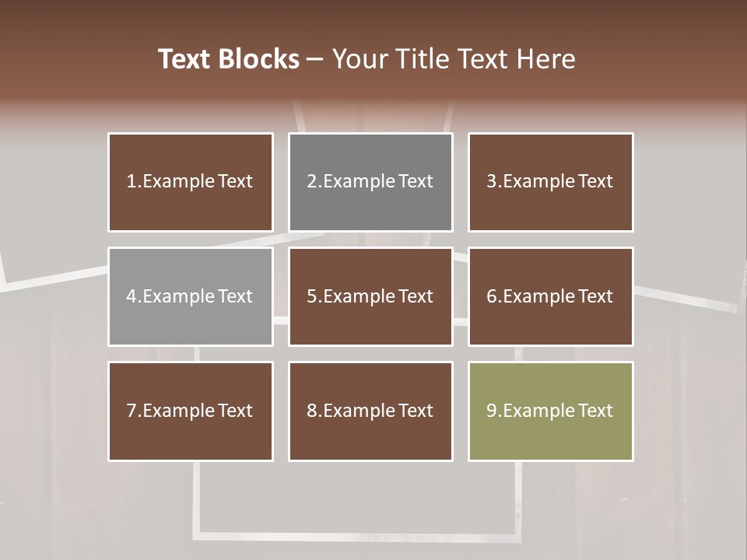Click the bold word Blocks in title

tap(258, 59)
